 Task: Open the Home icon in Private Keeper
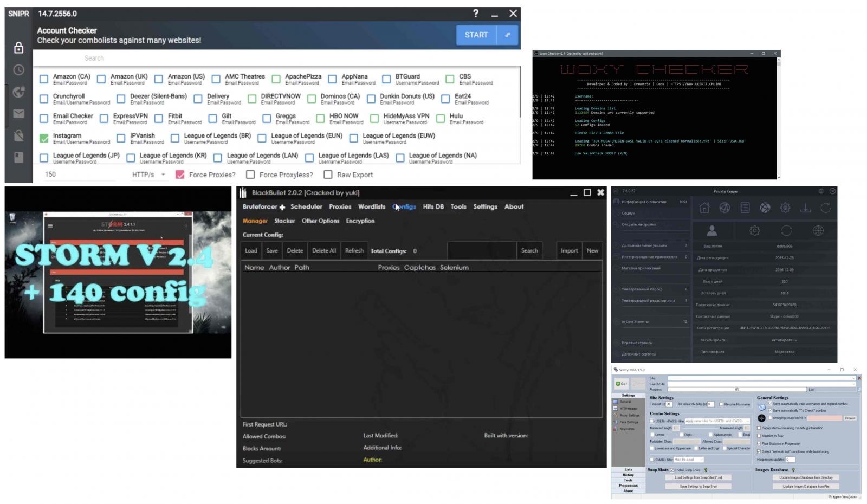tap(704, 208)
